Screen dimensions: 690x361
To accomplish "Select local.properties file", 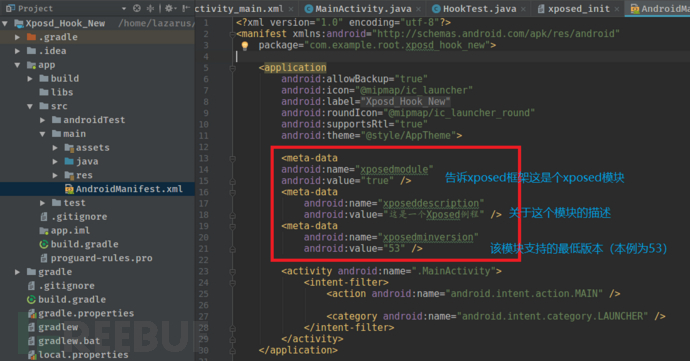I will (x=83, y=355).
